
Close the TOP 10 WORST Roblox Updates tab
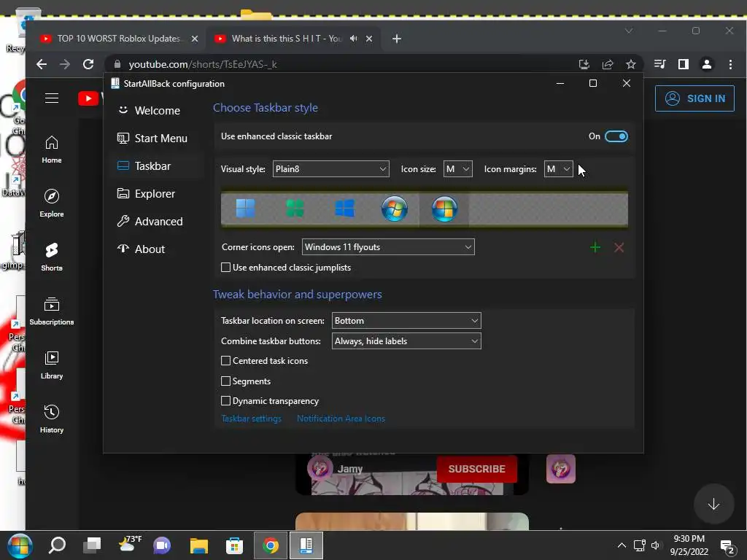(194, 39)
